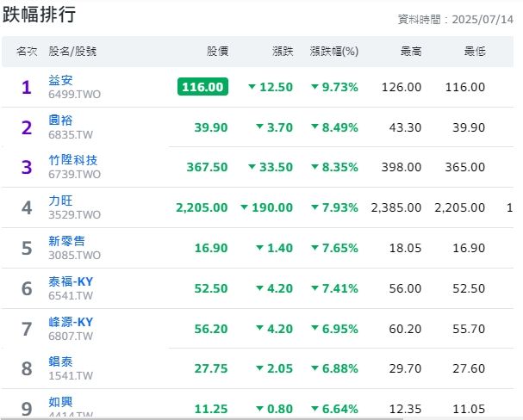The width and height of the screenshot is (523, 420).
Task: Click the 最高 column header
Action: (411, 52)
